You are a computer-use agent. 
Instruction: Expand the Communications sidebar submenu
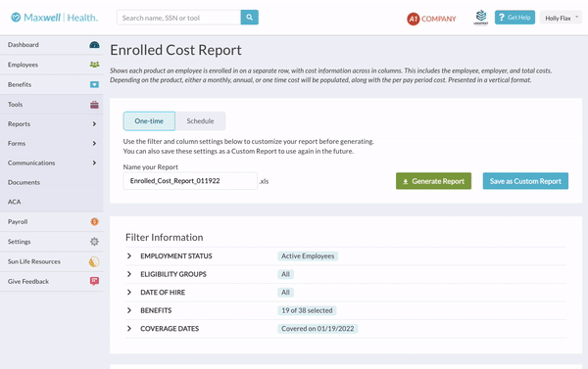pyautogui.click(x=94, y=162)
